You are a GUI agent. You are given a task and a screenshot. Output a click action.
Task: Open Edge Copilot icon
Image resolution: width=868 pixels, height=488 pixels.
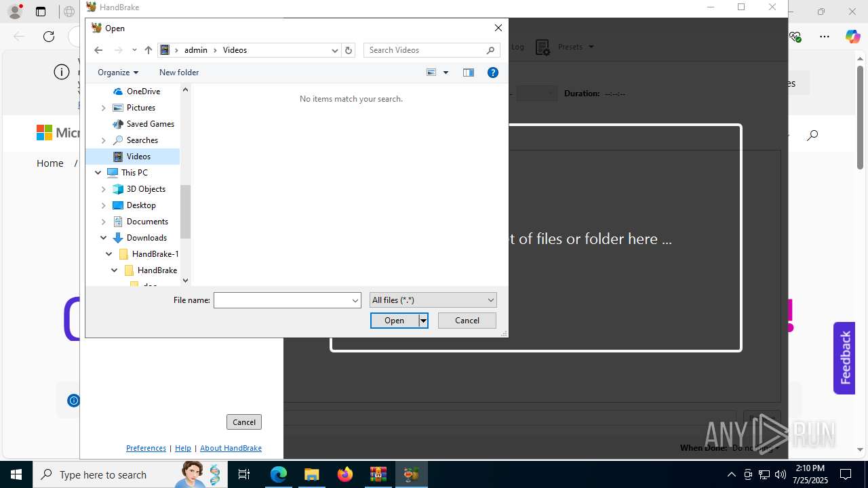[x=852, y=37]
